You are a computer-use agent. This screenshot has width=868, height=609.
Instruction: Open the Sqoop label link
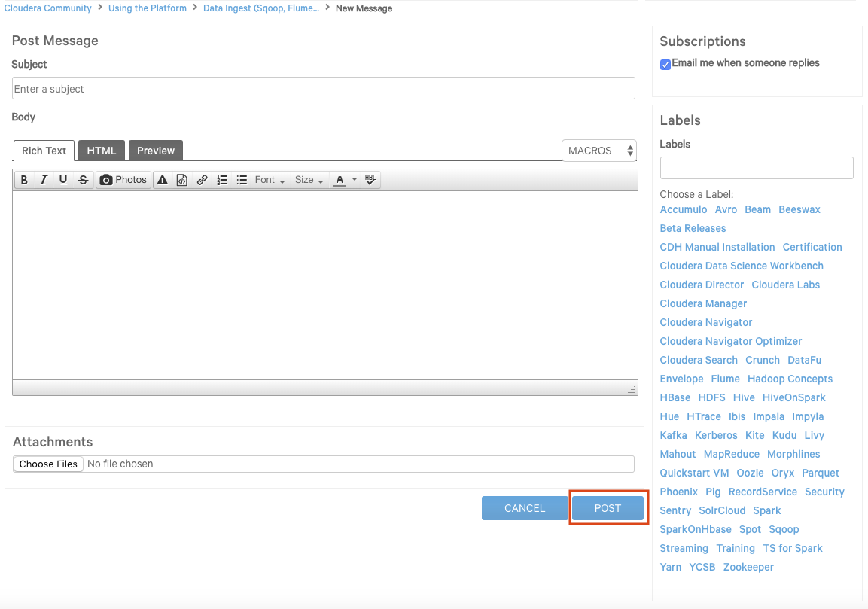point(784,529)
